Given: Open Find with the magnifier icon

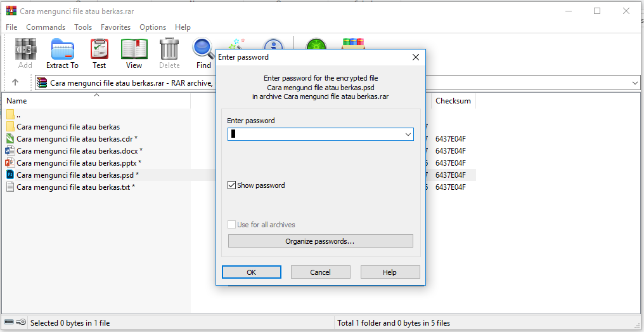Looking at the screenshot, I should 203,49.
